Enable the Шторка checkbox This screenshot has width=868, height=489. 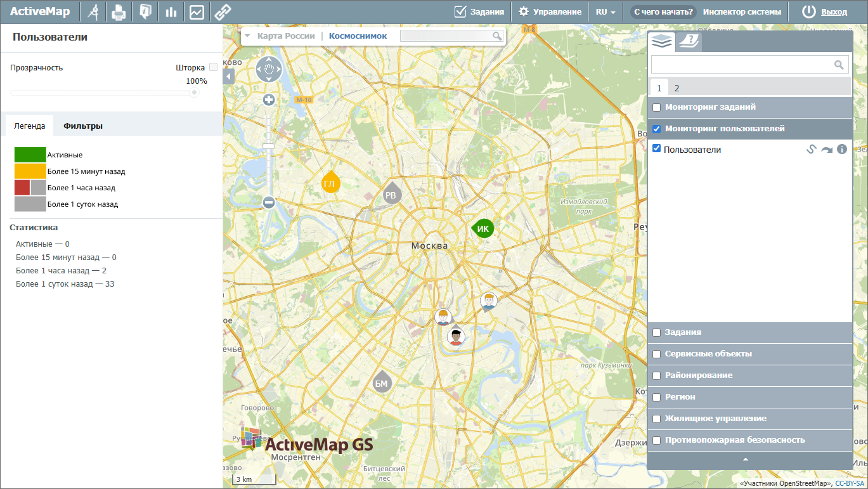tap(213, 67)
